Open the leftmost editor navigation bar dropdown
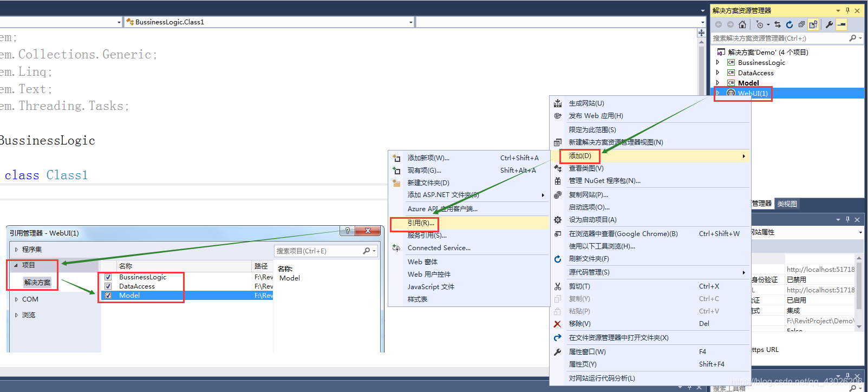This screenshot has height=392, width=868. (x=119, y=22)
